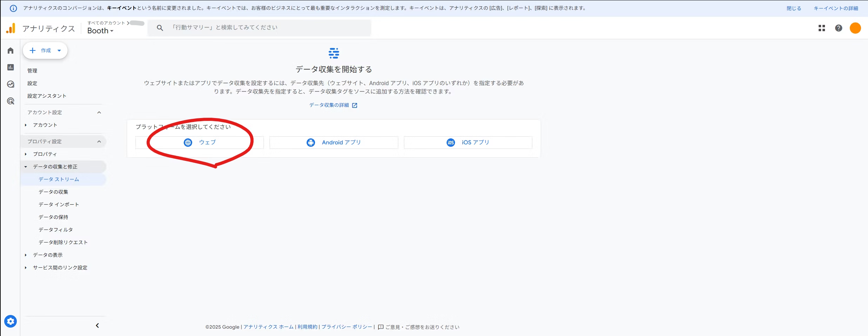
Task: Open the Google apps grid icon
Action: coord(822,28)
